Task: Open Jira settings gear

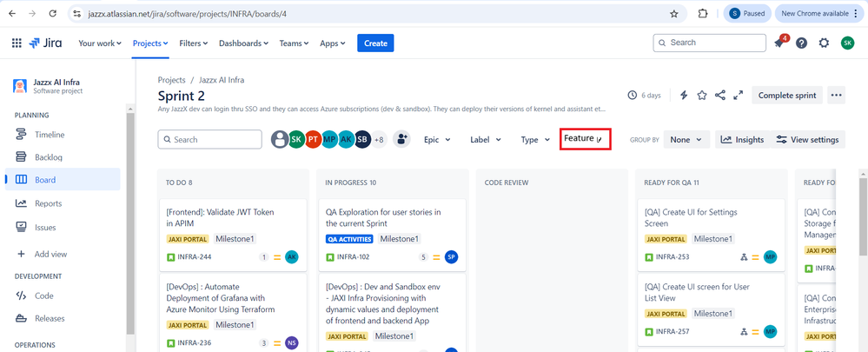Action: [825, 43]
